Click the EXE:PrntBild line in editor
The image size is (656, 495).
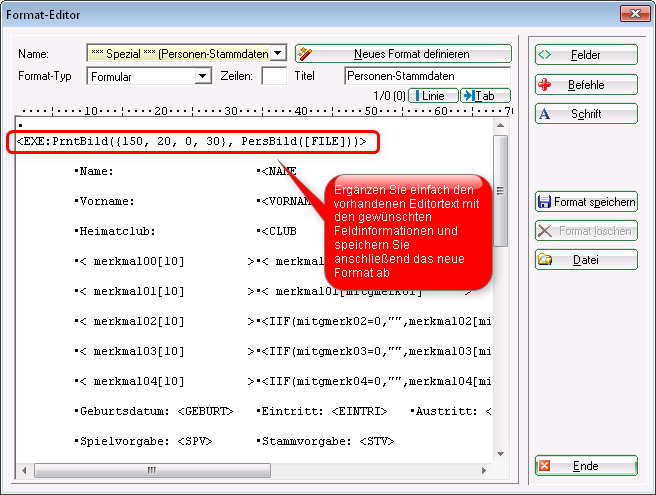click(x=191, y=141)
